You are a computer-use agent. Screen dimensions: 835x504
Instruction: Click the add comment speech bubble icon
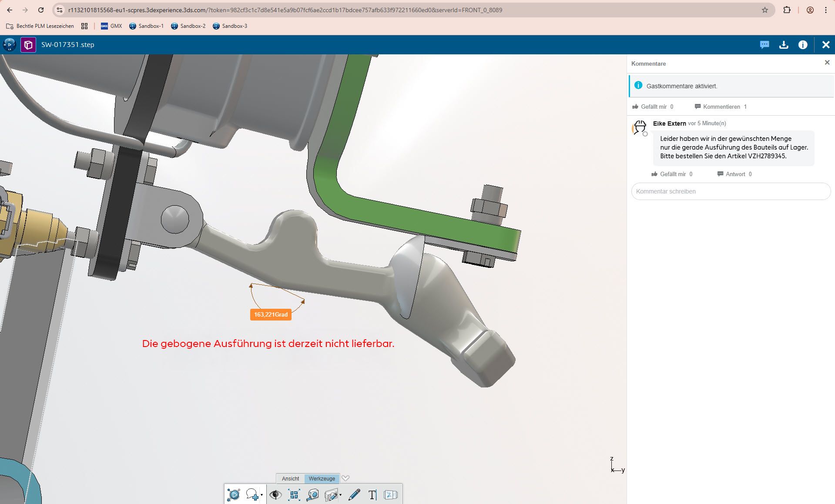click(x=252, y=494)
